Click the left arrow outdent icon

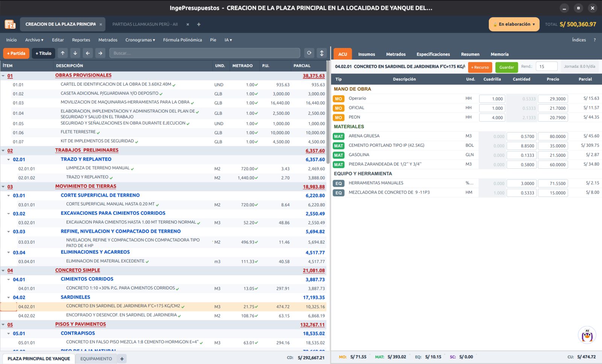88,53
